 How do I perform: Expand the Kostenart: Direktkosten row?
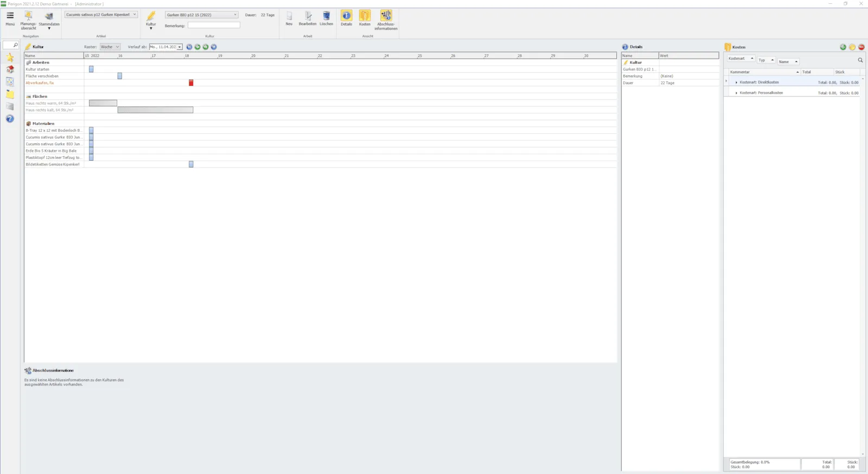pos(736,82)
